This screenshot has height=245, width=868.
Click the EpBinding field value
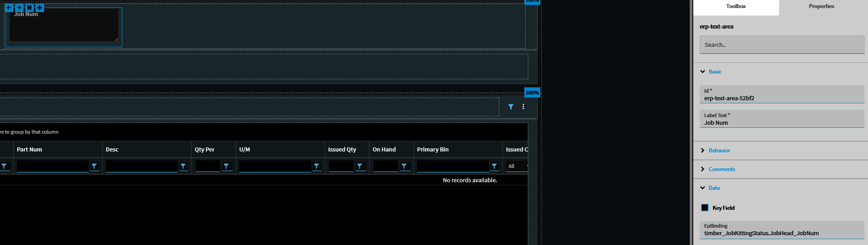click(782, 230)
